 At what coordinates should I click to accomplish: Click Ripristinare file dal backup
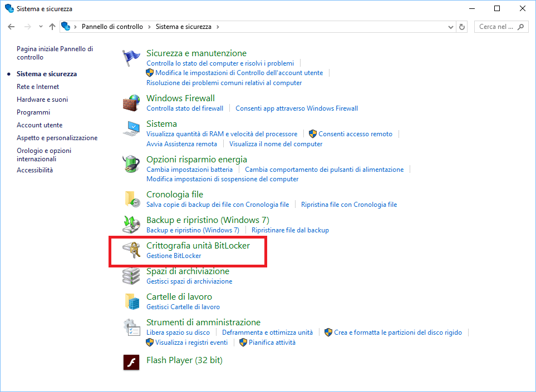[x=290, y=230]
